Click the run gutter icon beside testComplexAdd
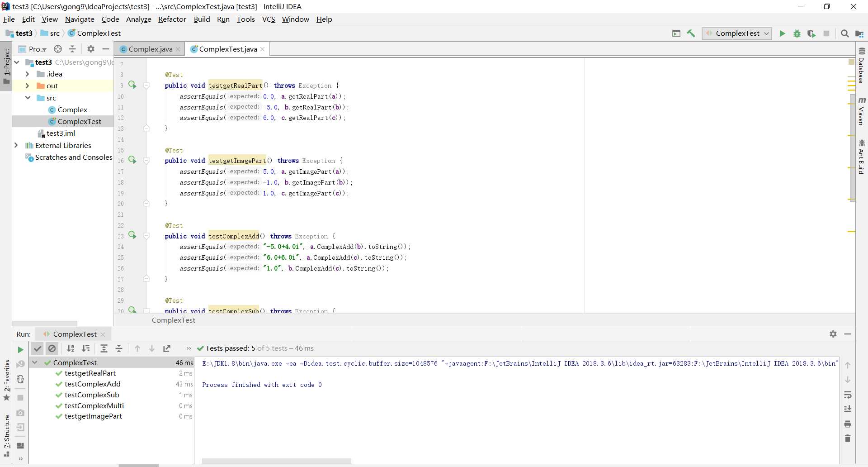The width and height of the screenshot is (868, 467). 132,235
